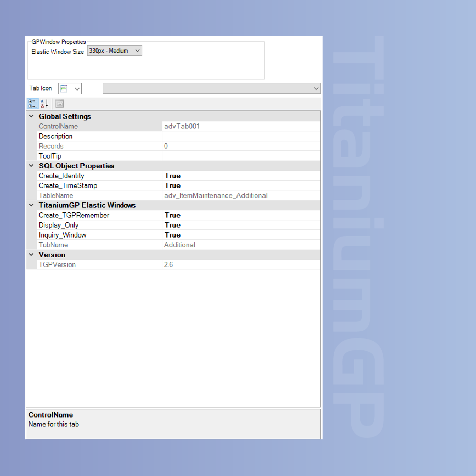Screen dimensions: 476x476
Task: Click the ToolTip value field
Action: click(x=241, y=156)
